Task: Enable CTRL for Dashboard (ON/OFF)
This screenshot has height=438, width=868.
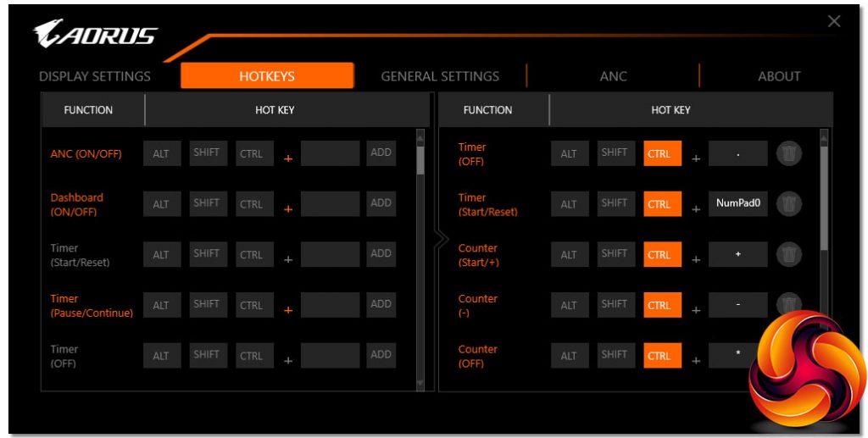Action: [x=254, y=203]
